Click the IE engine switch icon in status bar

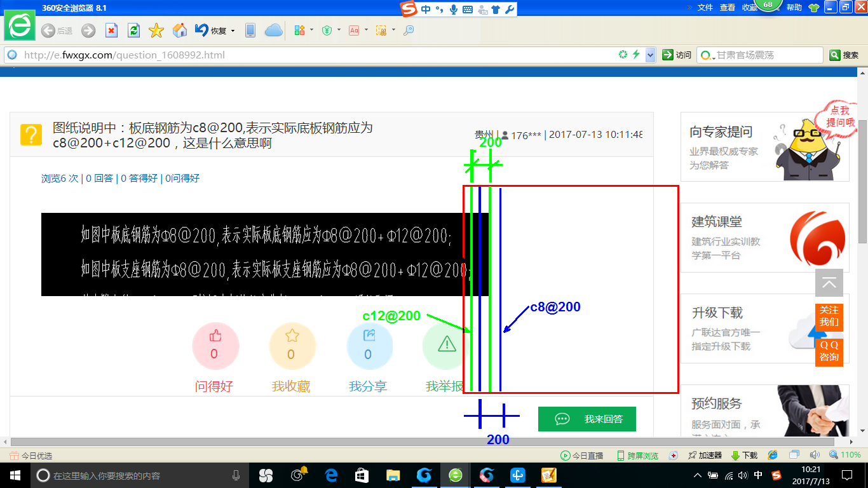pyautogui.click(x=773, y=456)
